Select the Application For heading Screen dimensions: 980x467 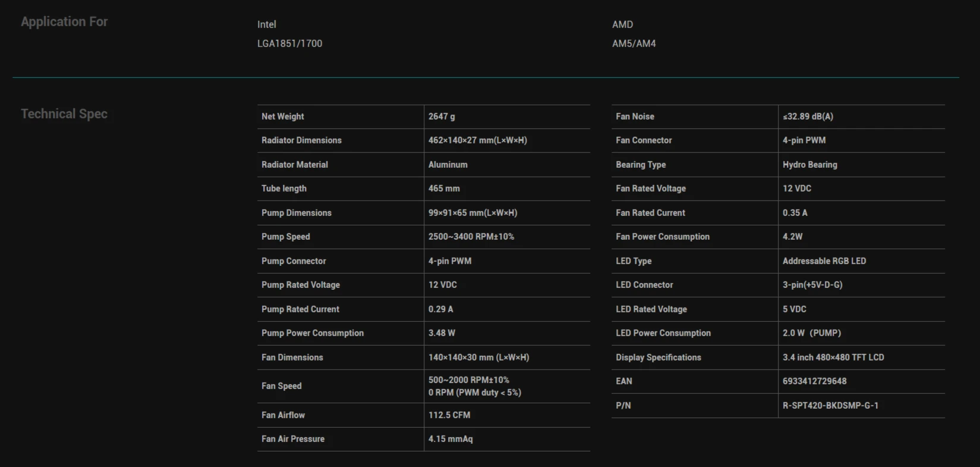64,22
